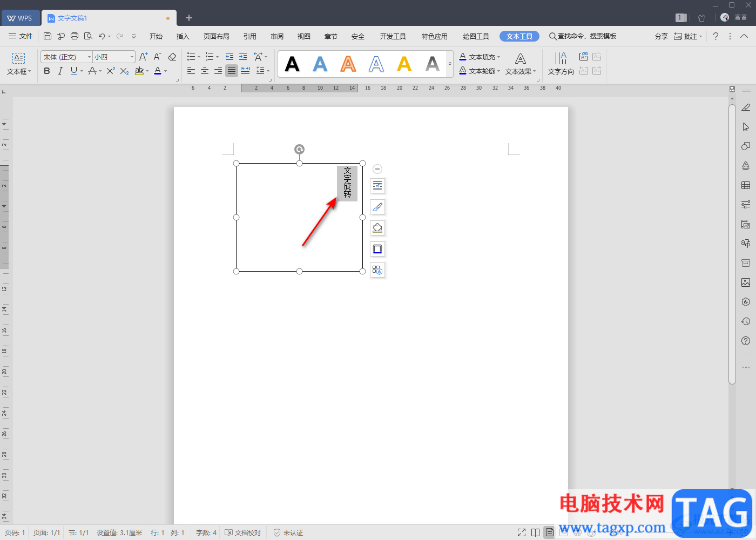Decrease paragraph indent
This screenshot has height=540, width=756.
point(230,57)
